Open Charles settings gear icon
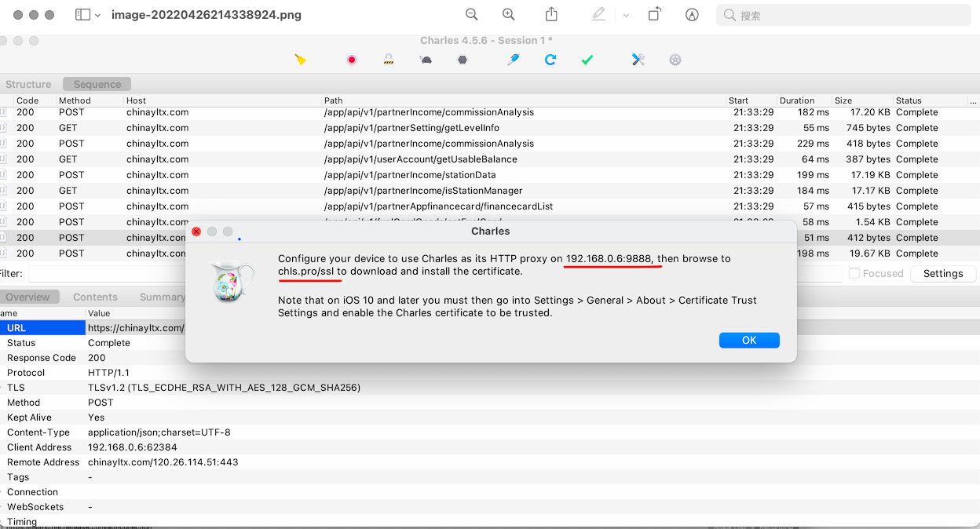Viewport: 980px width, 529px height. 675,60
